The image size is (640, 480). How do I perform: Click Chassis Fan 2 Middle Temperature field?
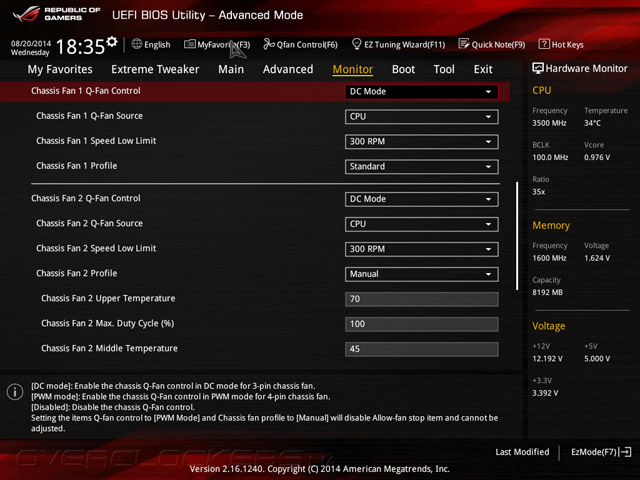pos(422,349)
